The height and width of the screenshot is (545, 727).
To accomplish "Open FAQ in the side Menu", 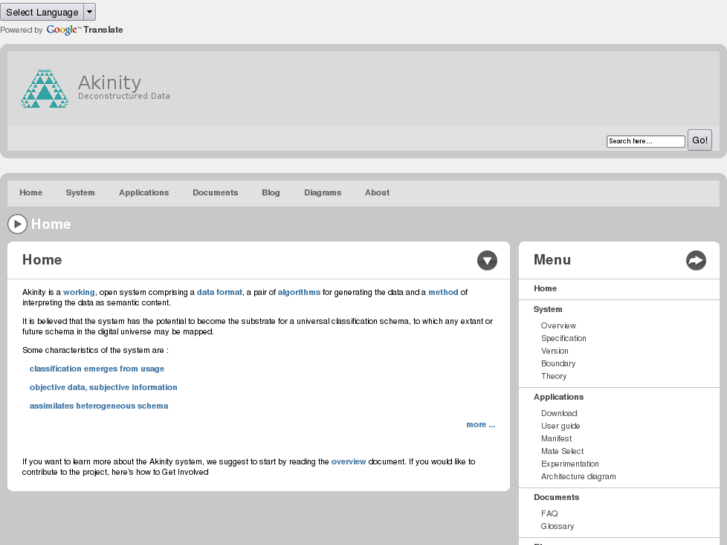I will click(x=549, y=513).
